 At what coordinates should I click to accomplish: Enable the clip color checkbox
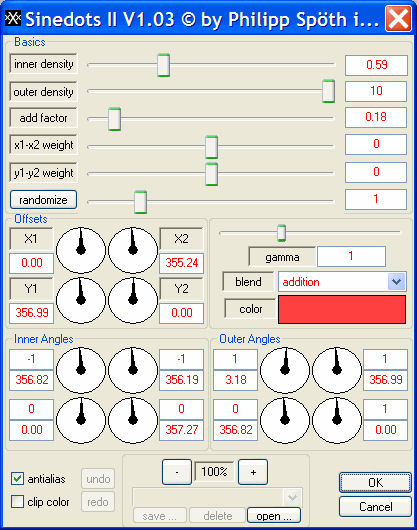point(17,502)
